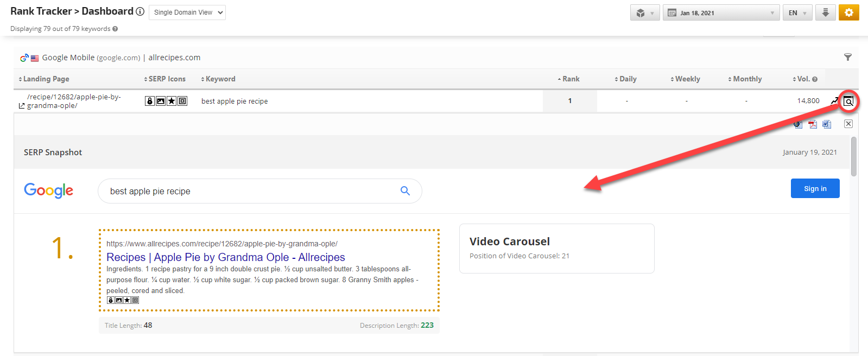Screen dimensions: 868x356
Task: Click the table filter funnel icon
Action: (848, 57)
